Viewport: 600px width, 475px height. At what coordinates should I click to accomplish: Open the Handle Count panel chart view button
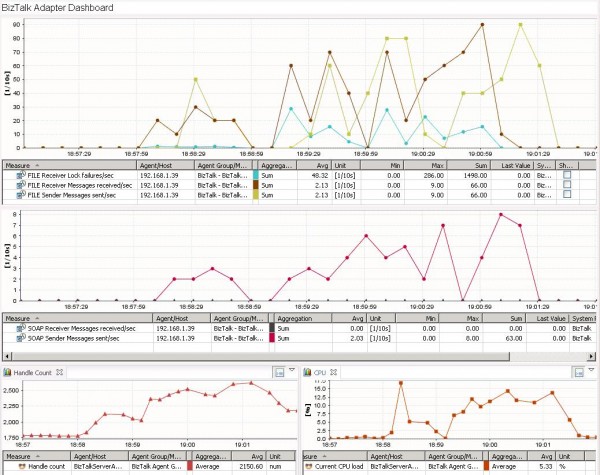coord(279,372)
